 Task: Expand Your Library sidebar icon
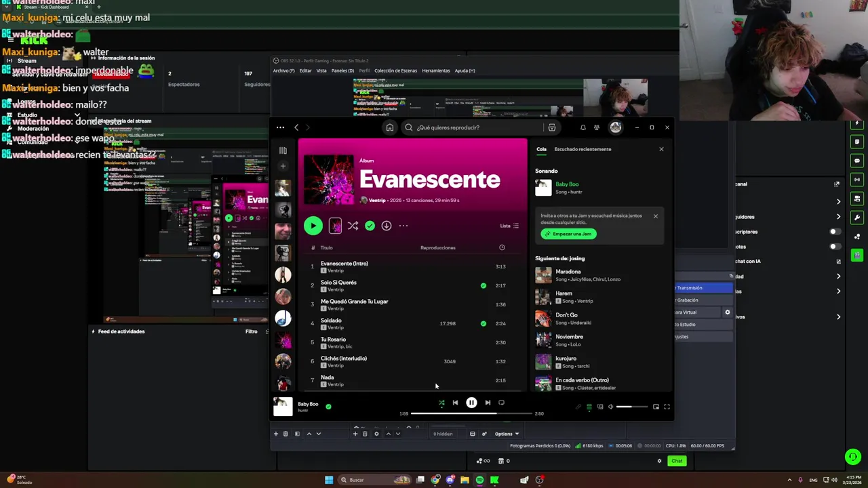[x=283, y=150]
